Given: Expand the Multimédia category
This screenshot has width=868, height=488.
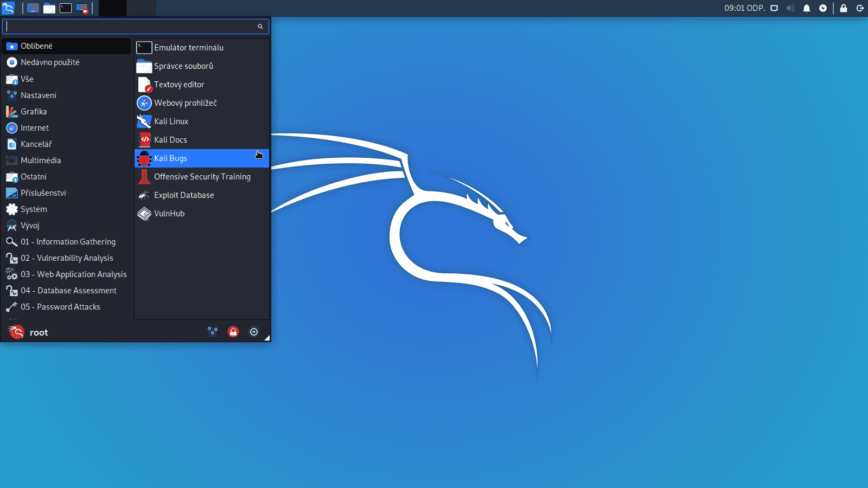Looking at the screenshot, I should coord(40,160).
